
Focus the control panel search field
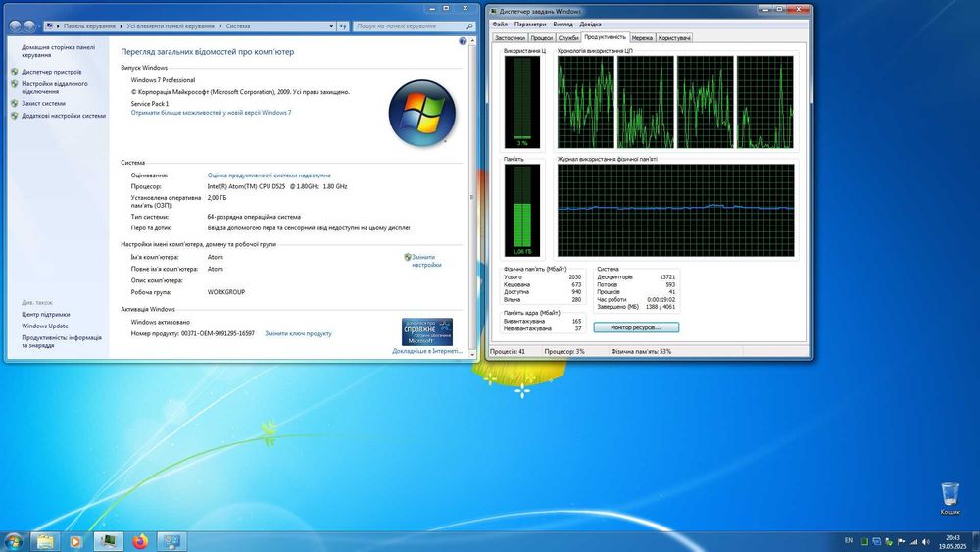410,26
